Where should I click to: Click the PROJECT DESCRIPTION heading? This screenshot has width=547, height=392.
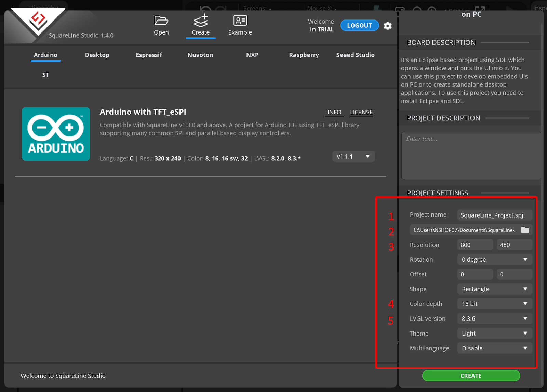pos(443,118)
